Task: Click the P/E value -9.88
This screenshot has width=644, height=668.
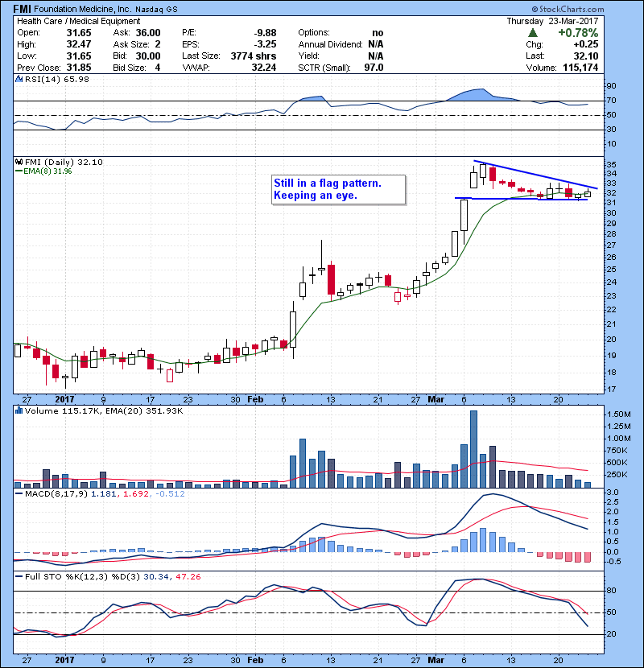Action: coord(265,33)
